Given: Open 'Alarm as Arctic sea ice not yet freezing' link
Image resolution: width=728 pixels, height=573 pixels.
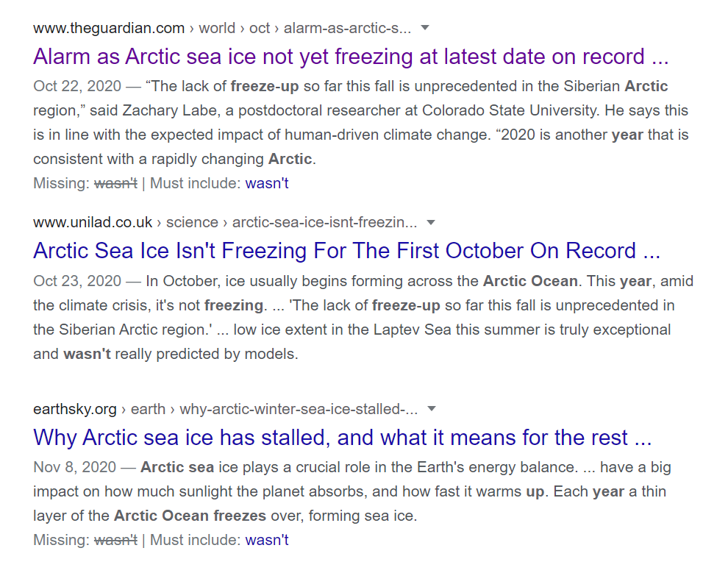Looking at the screenshot, I should point(351,57).
